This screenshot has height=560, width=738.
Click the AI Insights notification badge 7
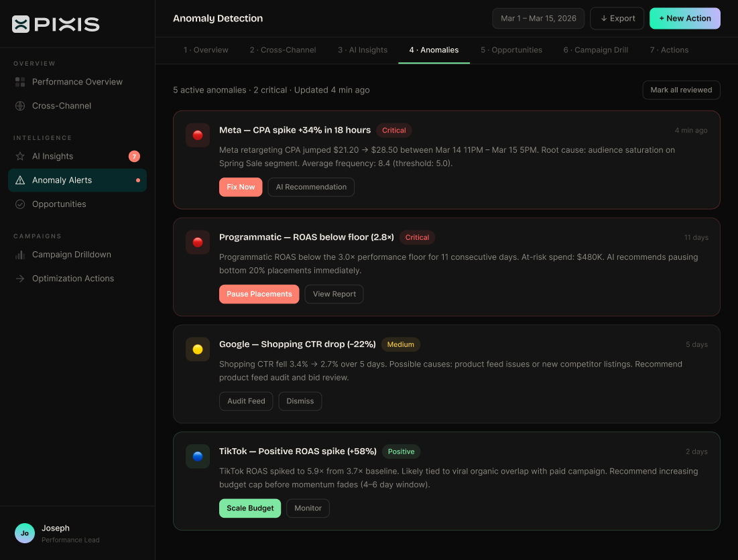[x=134, y=157]
